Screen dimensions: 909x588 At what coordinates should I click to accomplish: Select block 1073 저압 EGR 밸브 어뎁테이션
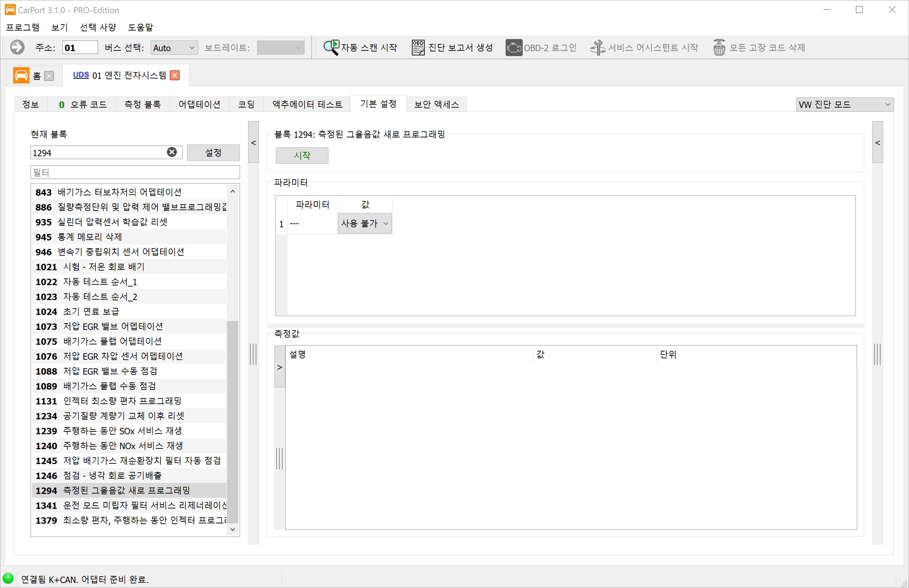(129, 326)
